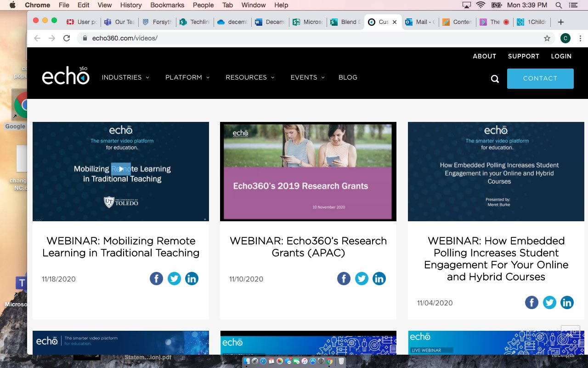Share Mobilizing Remote Learning webinar on LinkedIn
The image size is (588, 368).
(x=192, y=279)
